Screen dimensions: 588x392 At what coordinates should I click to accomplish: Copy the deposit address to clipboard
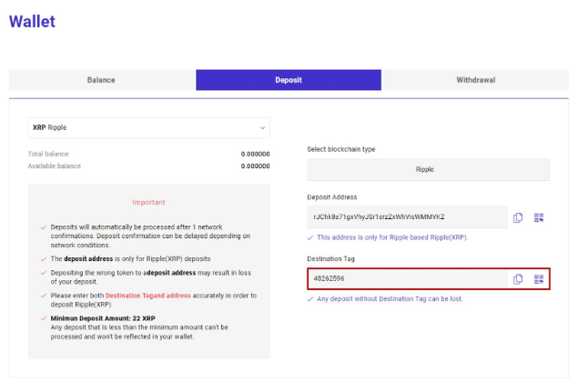point(518,217)
